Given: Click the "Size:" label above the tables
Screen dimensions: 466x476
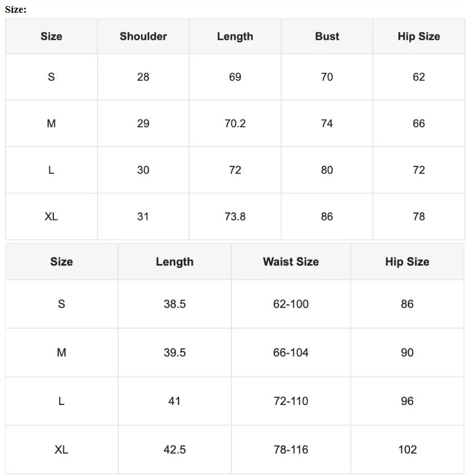Looking at the screenshot, I should coord(16,9).
